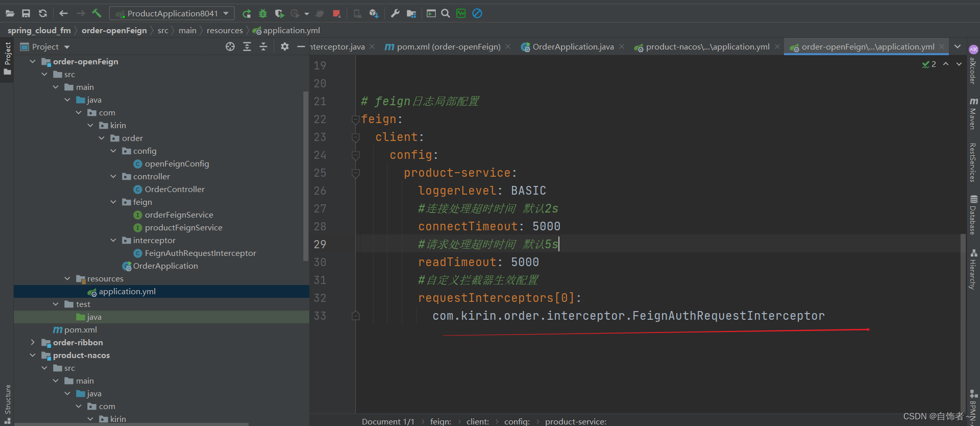Open the Hierarchy tool window
Viewport: 980px width, 426px height.
coord(973,269)
